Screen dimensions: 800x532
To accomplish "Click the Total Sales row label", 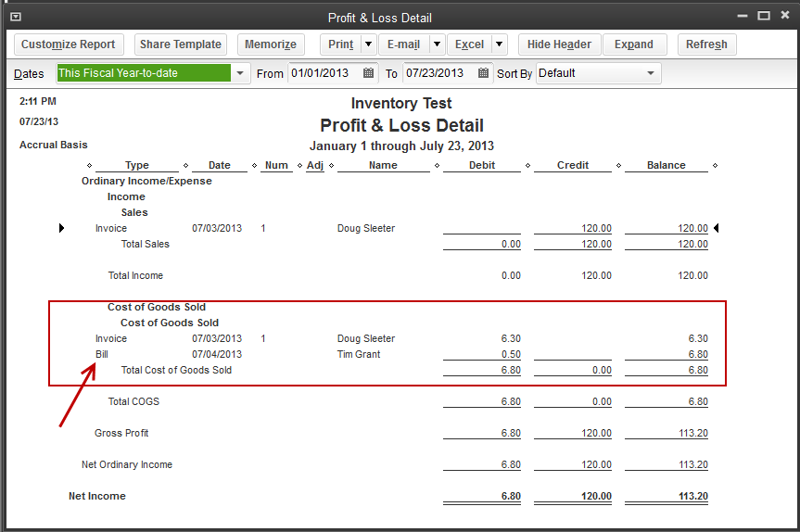I will 145,244.
